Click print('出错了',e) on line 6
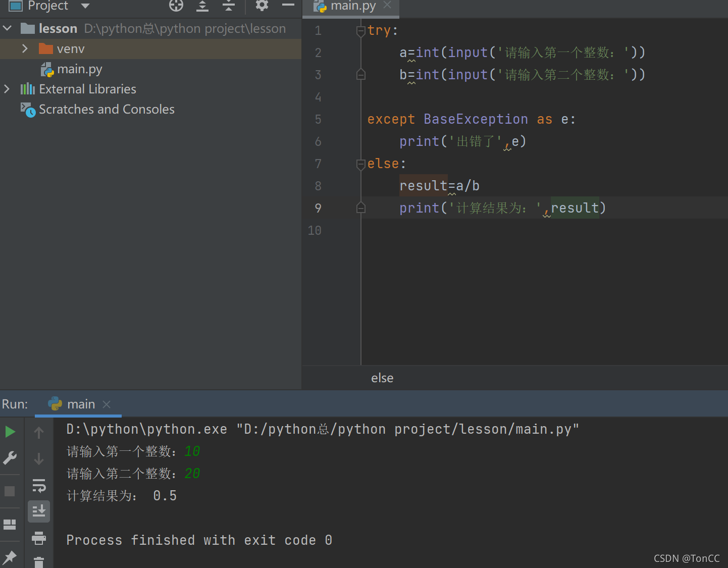Screen dimensions: 728x568 point(463,141)
